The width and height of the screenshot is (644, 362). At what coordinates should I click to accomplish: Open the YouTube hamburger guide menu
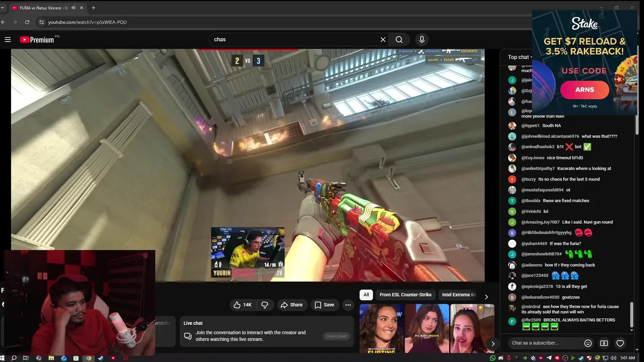click(x=8, y=39)
